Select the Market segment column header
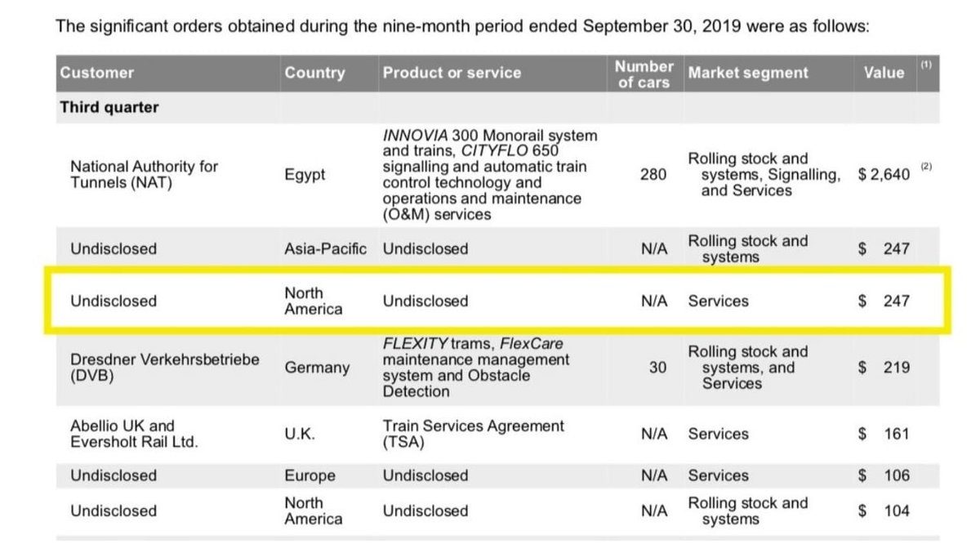The width and height of the screenshot is (980, 558). pyautogui.click(x=748, y=73)
